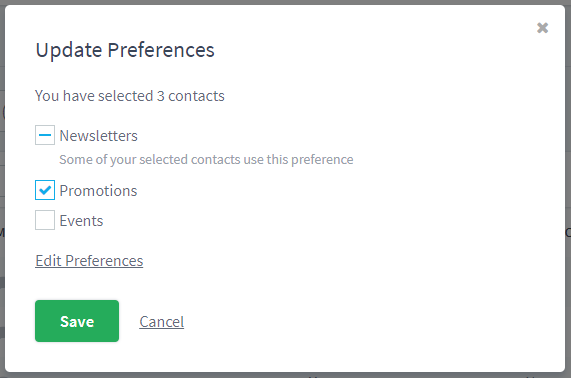This screenshot has height=378, width=571.
Task: Click the selected 3 contacts message
Action: point(130,96)
